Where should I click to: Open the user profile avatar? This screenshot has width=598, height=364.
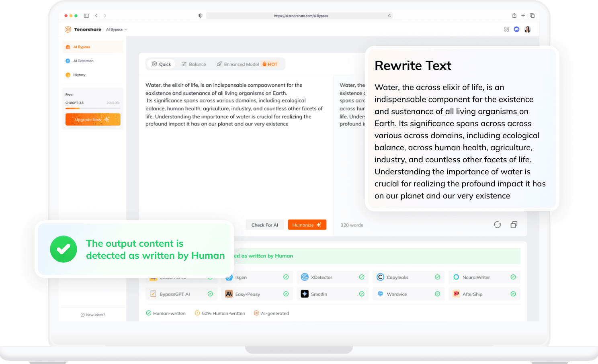coord(528,29)
